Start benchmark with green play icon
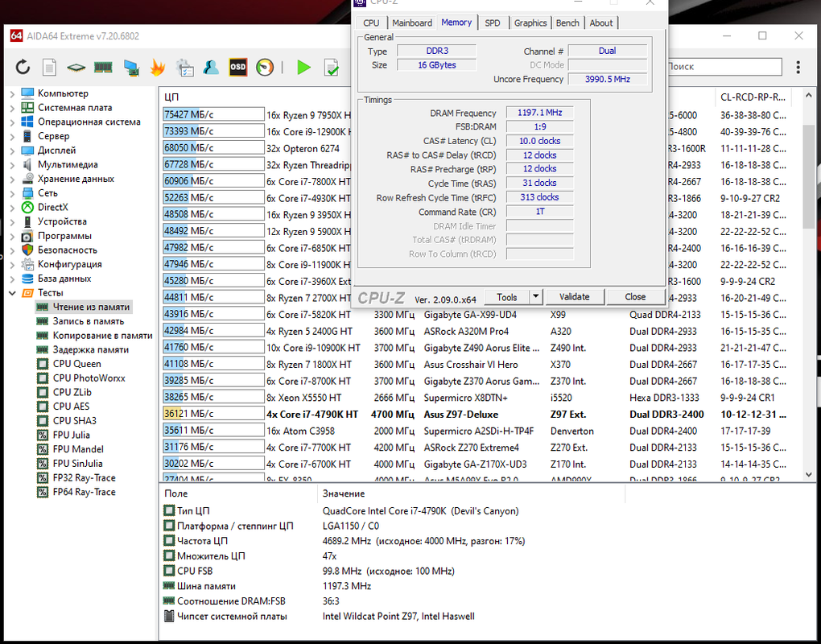Viewport: 821px width, 644px height. 303,68
